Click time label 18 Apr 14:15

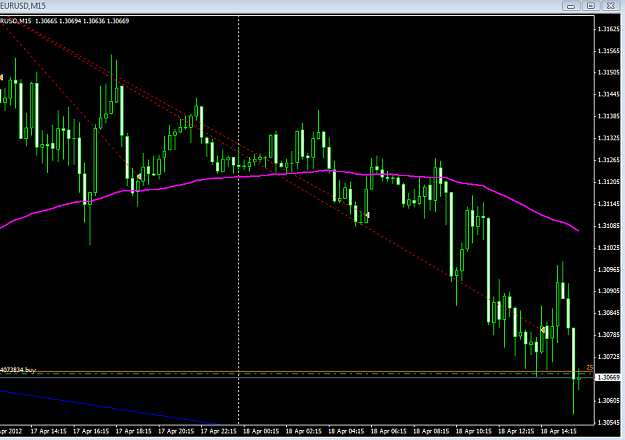pyautogui.click(x=558, y=431)
